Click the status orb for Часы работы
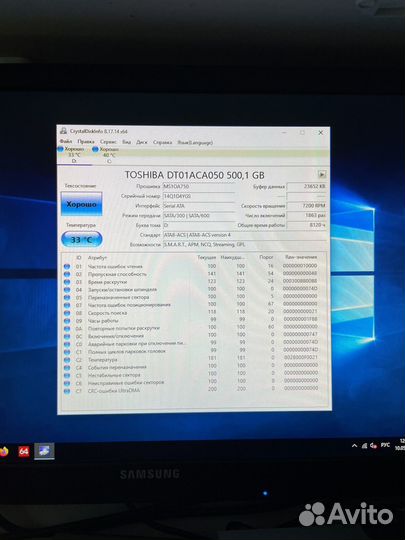This screenshot has height=540, width=405. point(67,321)
